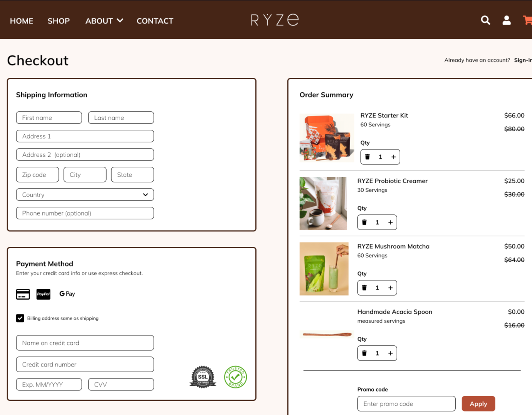Click the struck-through $80.00 price

click(514, 129)
